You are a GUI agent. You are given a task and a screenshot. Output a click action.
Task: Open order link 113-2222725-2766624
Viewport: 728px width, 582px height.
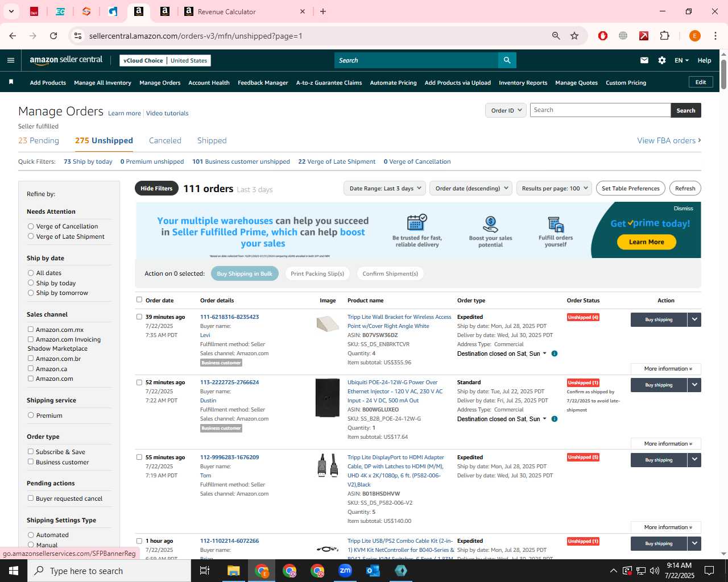pyautogui.click(x=229, y=382)
